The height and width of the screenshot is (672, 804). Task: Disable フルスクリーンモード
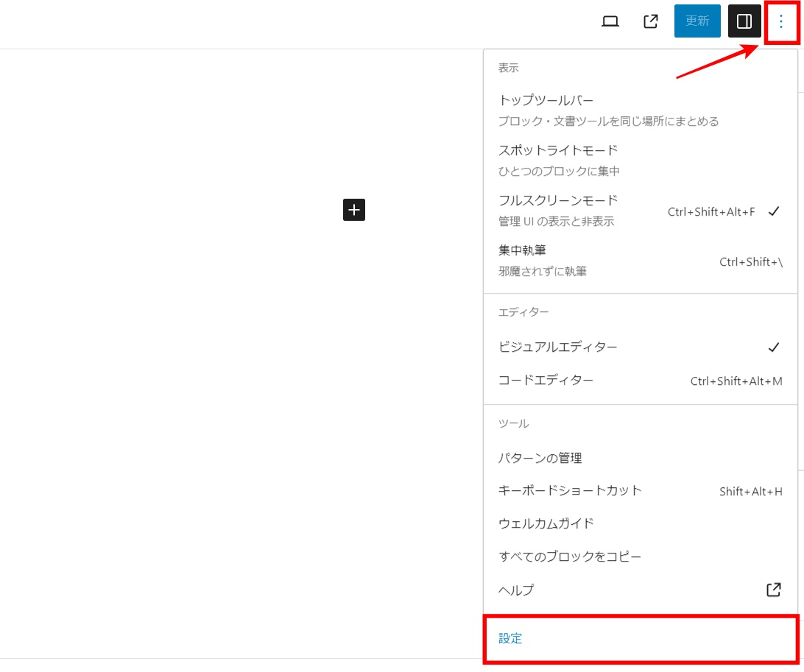point(558,200)
